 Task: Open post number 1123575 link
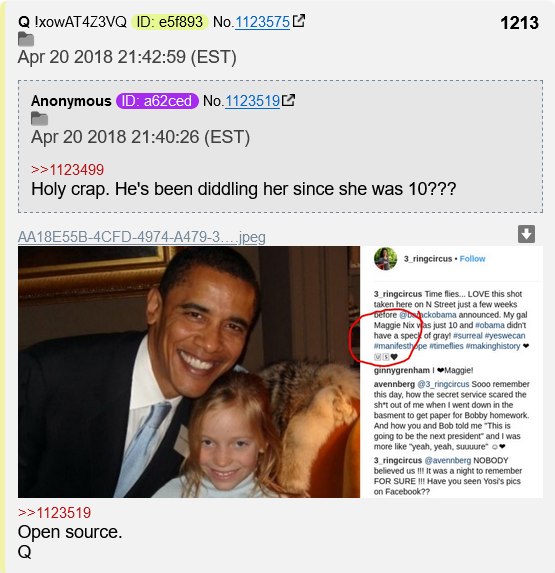click(x=262, y=22)
